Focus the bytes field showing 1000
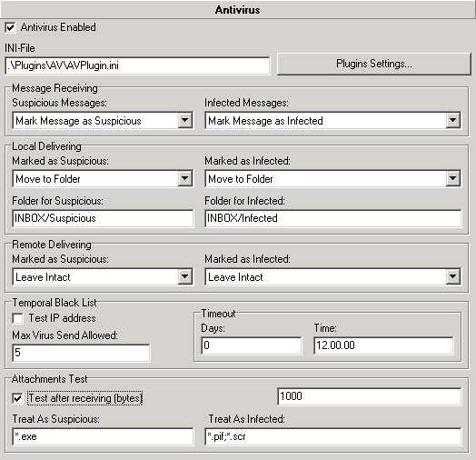Image resolution: width=476 pixels, height=460 pixels. 370,396
